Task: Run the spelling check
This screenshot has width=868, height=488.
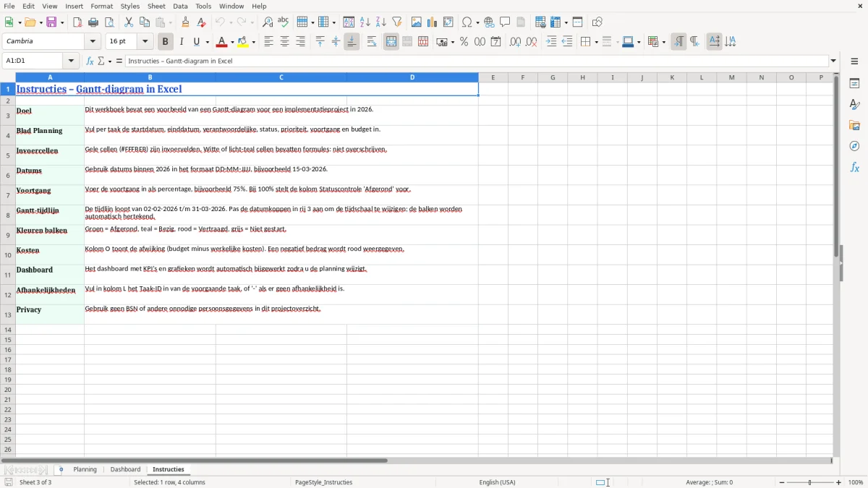Action: point(283,22)
